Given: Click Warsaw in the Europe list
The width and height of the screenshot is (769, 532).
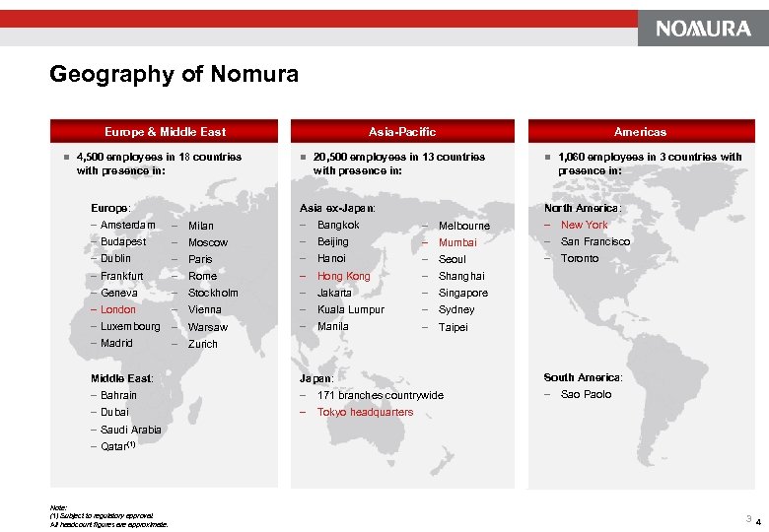Looking at the screenshot, I should coord(208,327).
